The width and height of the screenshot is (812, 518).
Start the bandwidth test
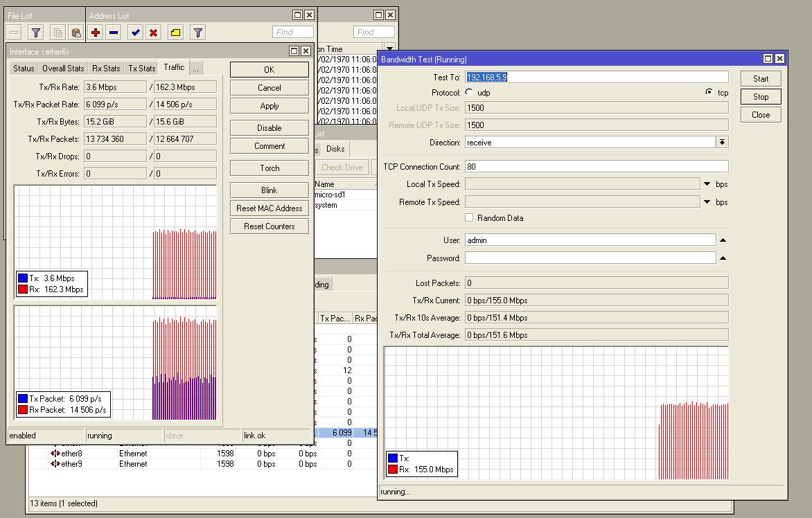[761, 79]
